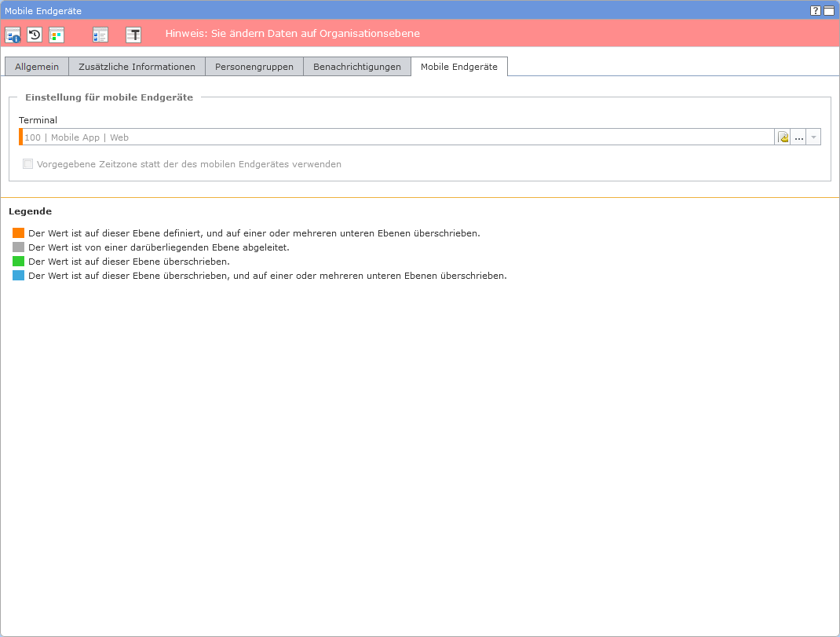The width and height of the screenshot is (840, 637).
Task: Click the bold T text icon
Action: 133,35
